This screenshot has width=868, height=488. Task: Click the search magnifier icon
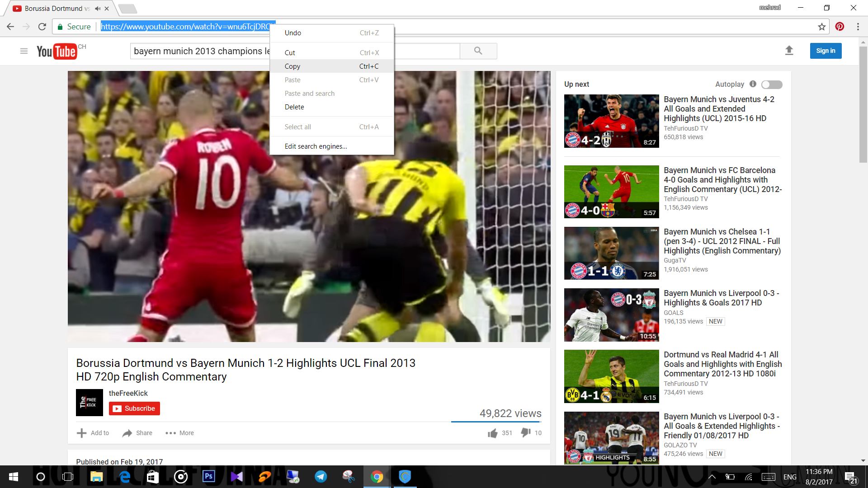pyautogui.click(x=478, y=51)
